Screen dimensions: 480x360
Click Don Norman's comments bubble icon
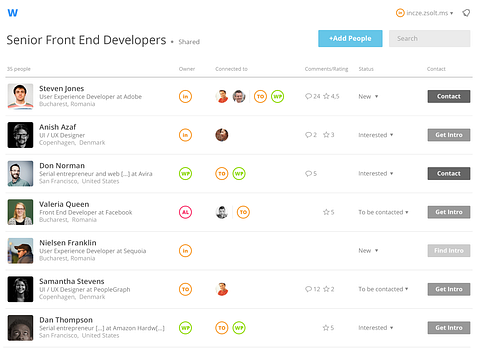tap(308, 174)
